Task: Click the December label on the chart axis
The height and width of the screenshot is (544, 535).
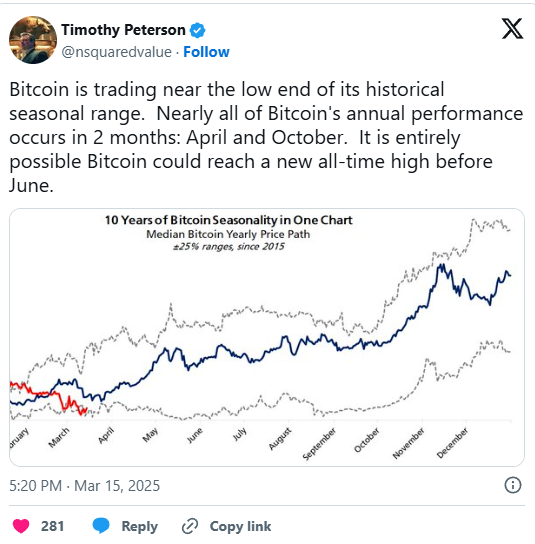Action: 452,443
